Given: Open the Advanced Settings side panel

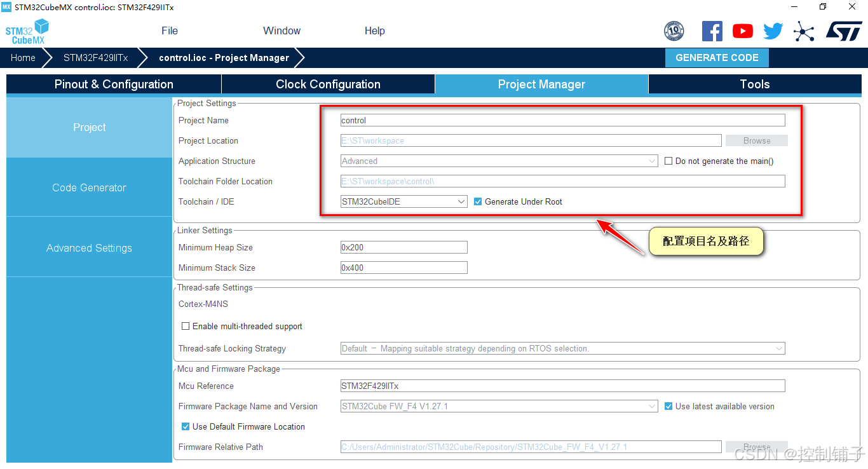Looking at the screenshot, I should 89,248.
